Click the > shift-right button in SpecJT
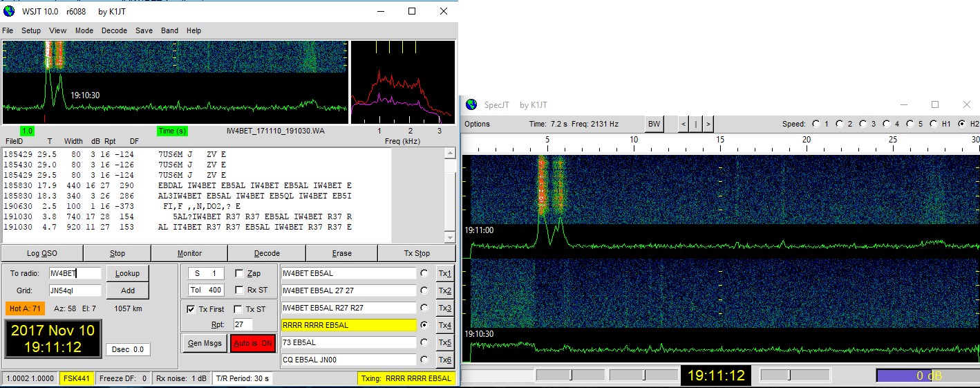 pyautogui.click(x=708, y=124)
